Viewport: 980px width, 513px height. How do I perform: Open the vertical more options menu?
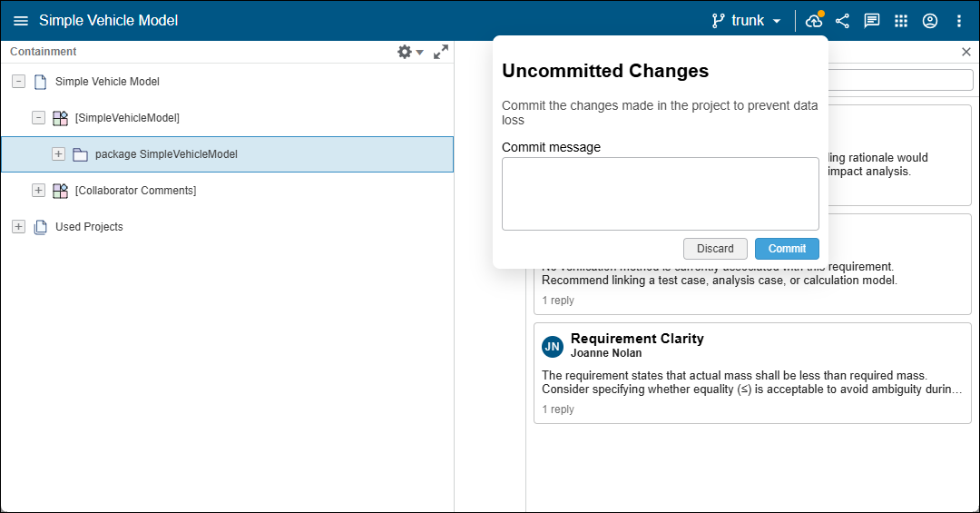point(959,21)
